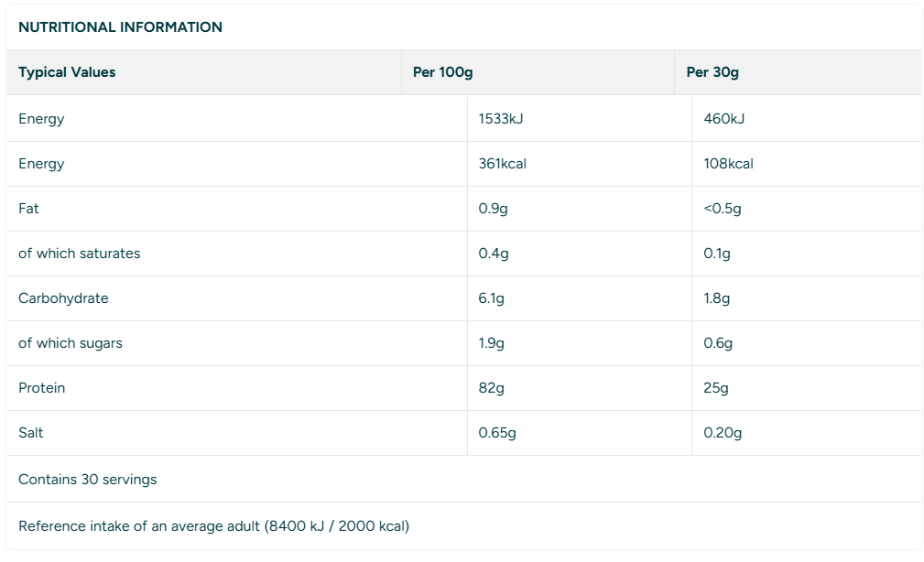
Task: Select the 0.6g sugars value
Action: point(718,343)
